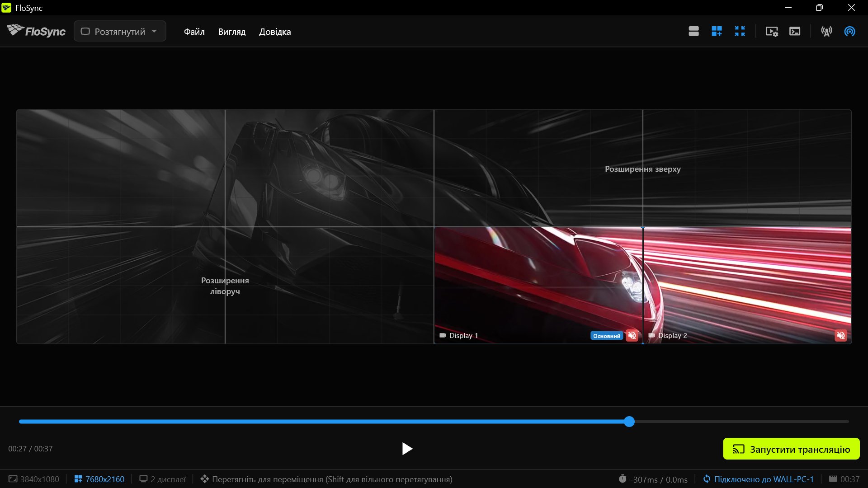Click the move hint icon in status bar
The width and height of the screenshot is (868, 488).
pyautogui.click(x=205, y=479)
